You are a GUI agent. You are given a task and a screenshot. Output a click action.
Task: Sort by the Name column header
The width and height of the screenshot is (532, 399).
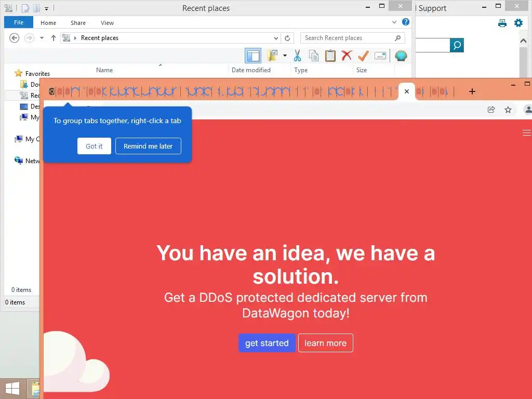coord(104,70)
